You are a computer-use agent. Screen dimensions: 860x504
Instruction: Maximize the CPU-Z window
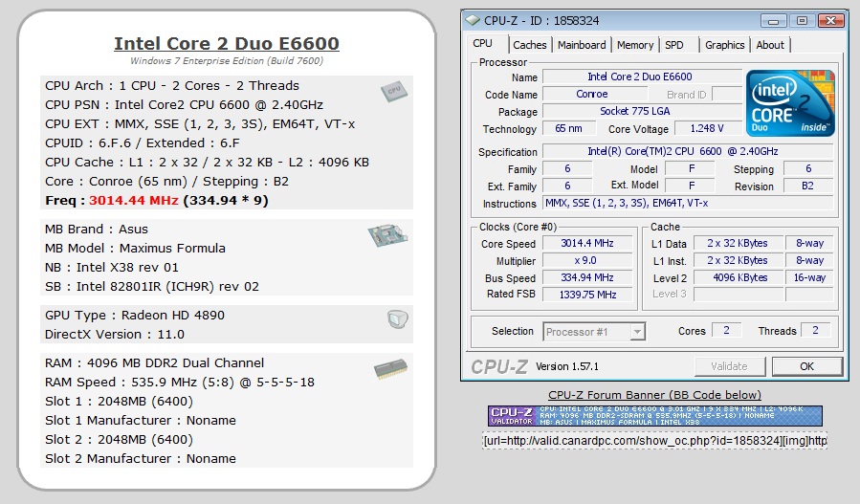click(802, 21)
